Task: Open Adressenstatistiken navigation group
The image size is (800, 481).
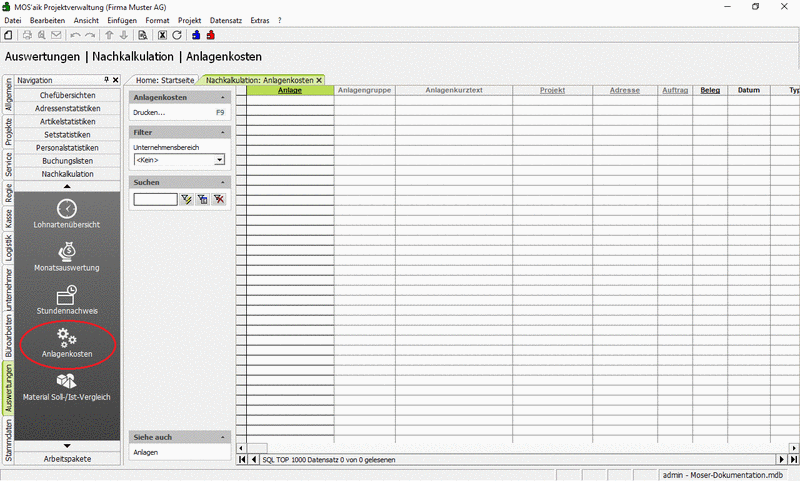Action: point(67,108)
